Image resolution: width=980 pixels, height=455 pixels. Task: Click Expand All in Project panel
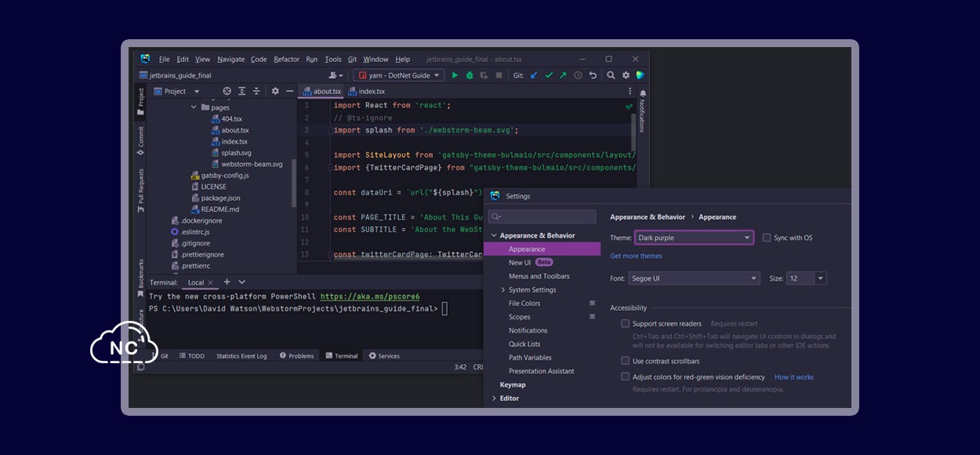pyautogui.click(x=242, y=91)
